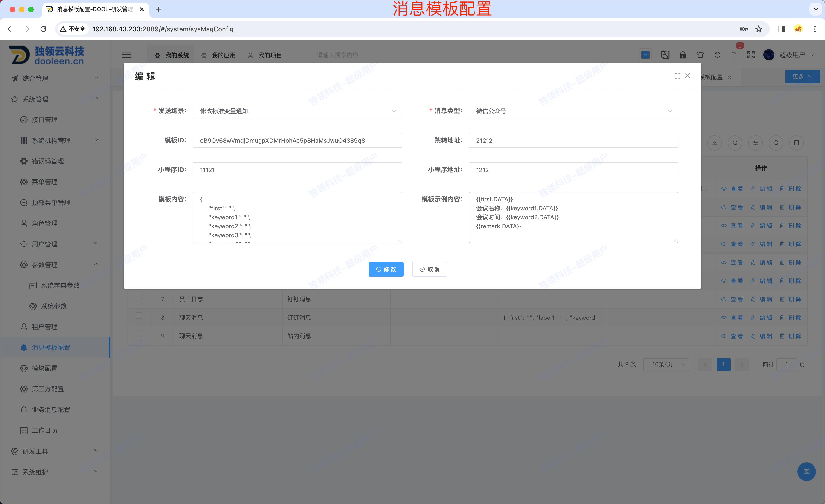Expand 系统机构管理 submenu

(x=55, y=141)
